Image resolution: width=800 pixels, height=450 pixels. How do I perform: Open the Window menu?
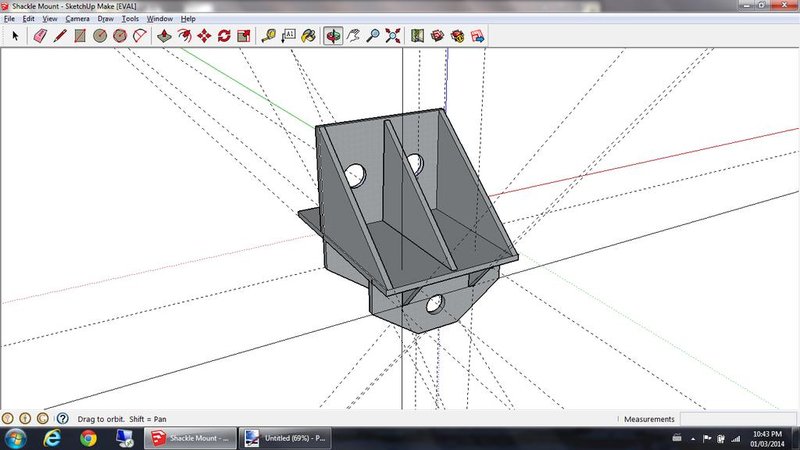pyautogui.click(x=160, y=18)
